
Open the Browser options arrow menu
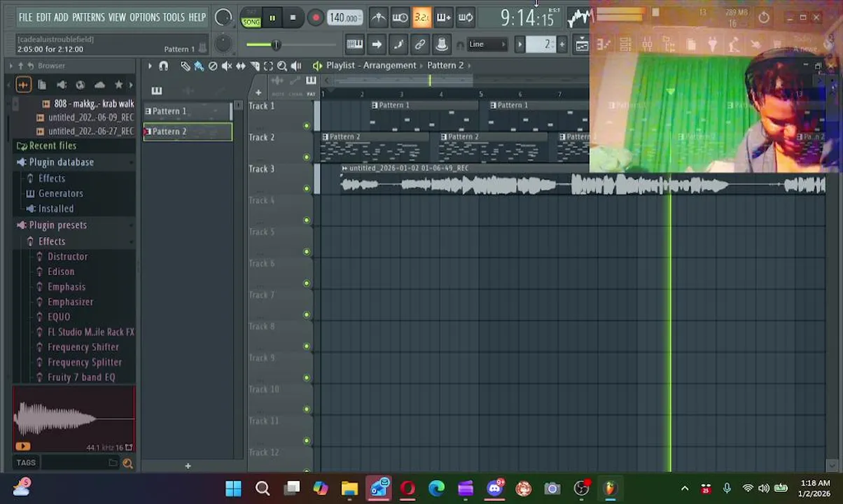coord(11,66)
